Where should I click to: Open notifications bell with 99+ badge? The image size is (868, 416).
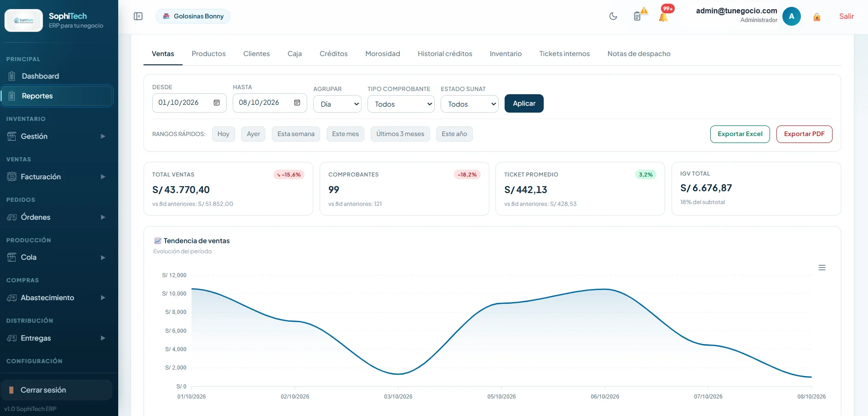pyautogui.click(x=665, y=14)
